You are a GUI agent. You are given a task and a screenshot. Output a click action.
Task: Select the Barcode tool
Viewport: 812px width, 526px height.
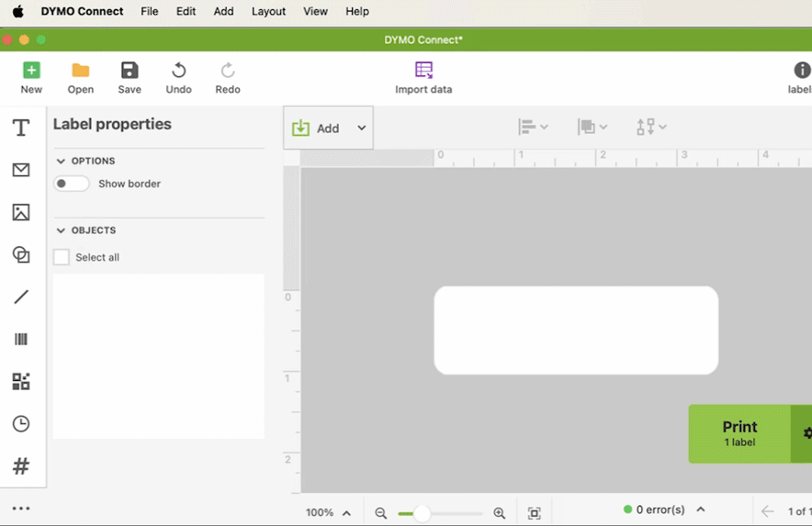[21, 340]
